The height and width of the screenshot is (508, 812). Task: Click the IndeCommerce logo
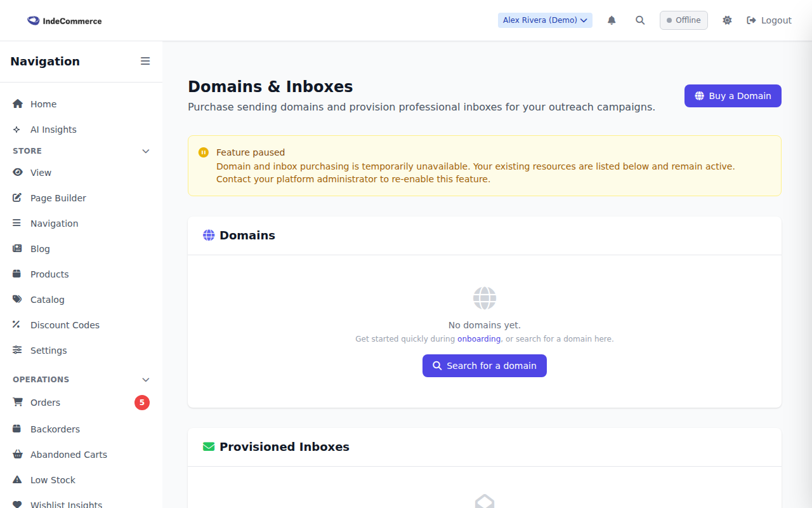(x=65, y=20)
